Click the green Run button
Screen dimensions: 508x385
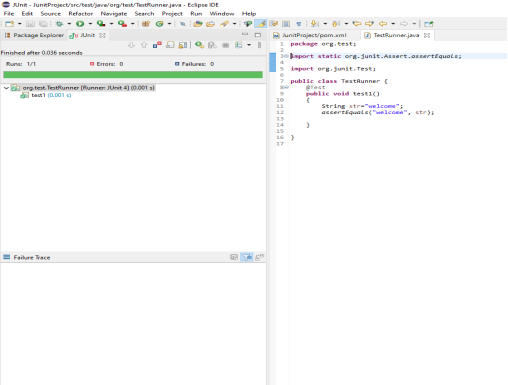(x=80, y=24)
